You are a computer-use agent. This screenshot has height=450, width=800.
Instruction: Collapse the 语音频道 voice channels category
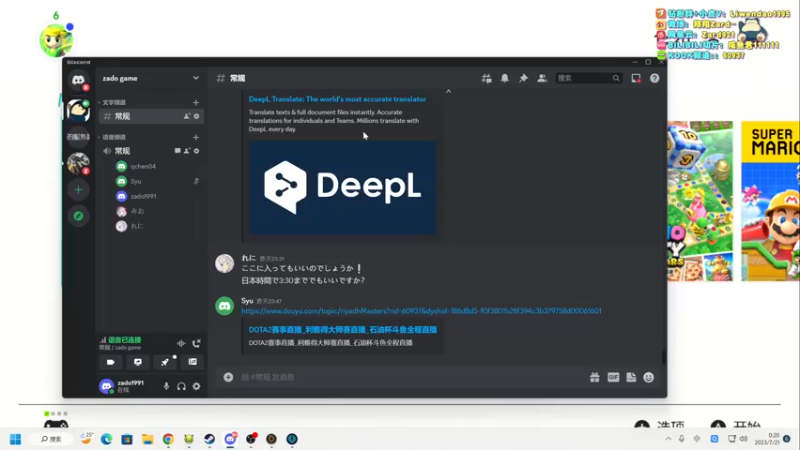pyautogui.click(x=112, y=137)
